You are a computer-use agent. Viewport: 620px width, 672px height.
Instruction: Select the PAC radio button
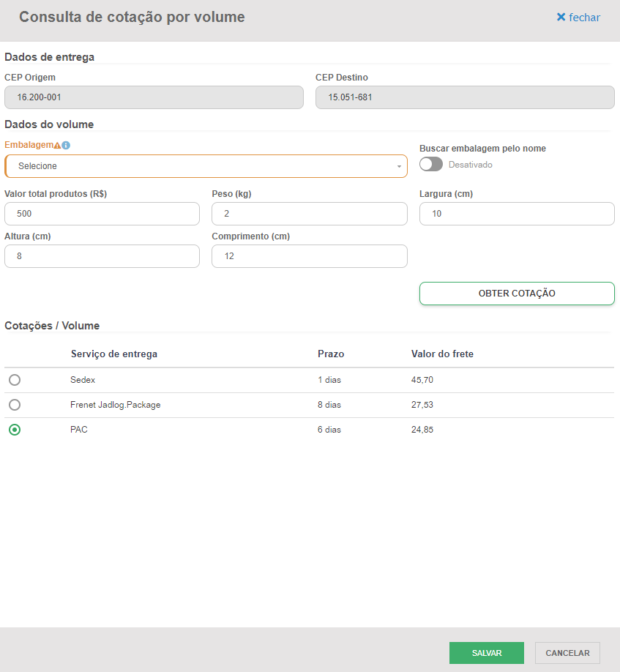(15, 430)
